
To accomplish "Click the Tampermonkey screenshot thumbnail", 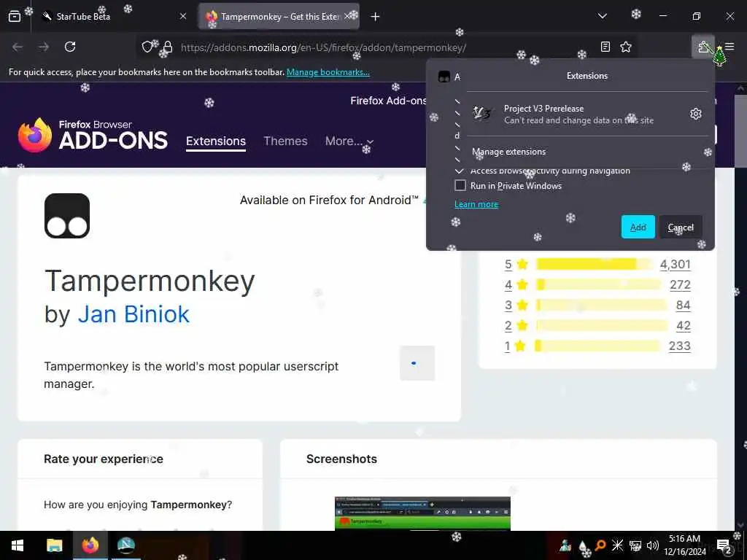I will (x=422, y=513).
